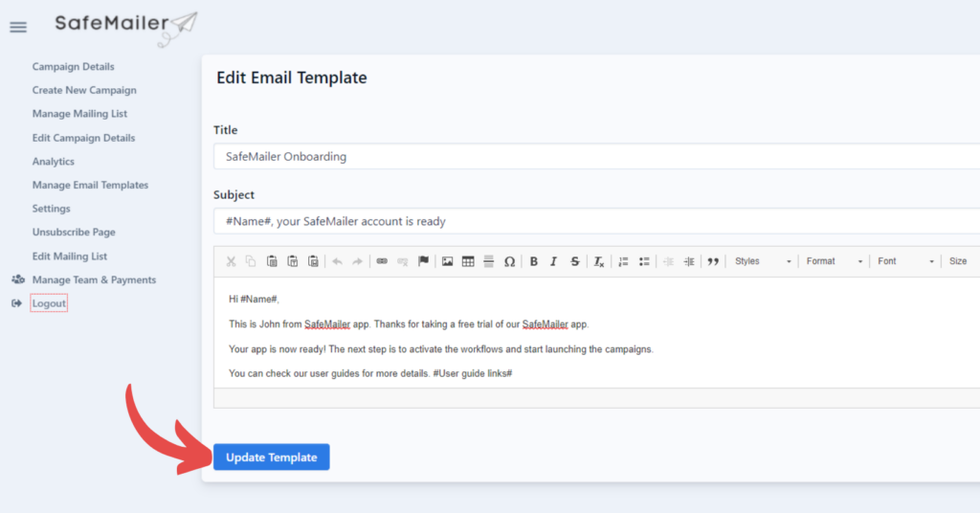Insert an image using the picture icon
The height and width of the screenshot is (513, 980).
pos(448,261)
